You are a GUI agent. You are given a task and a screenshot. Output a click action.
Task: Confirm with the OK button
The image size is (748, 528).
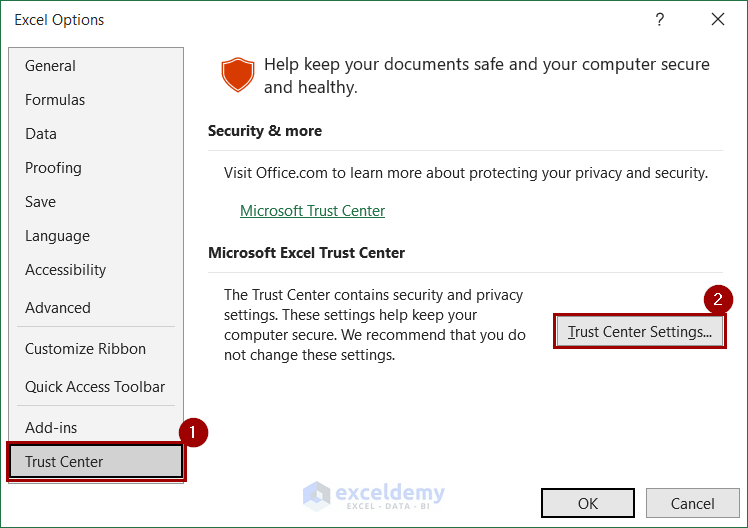(x=588, y=503)
